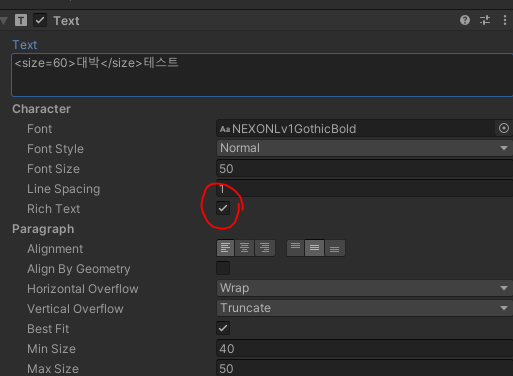
Task: Toggle the Best Fit checkbox
Action: pyautogui.click(x=223, y=328)
